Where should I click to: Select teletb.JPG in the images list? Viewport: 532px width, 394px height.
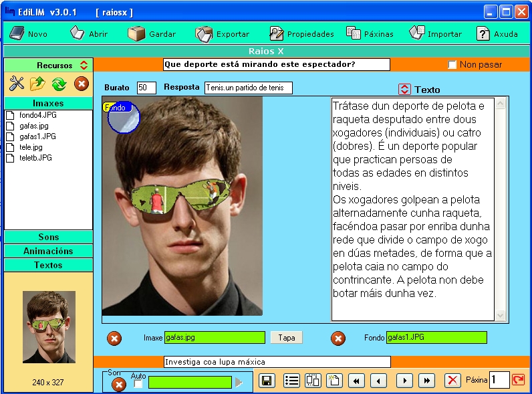(x=35, y=158)
